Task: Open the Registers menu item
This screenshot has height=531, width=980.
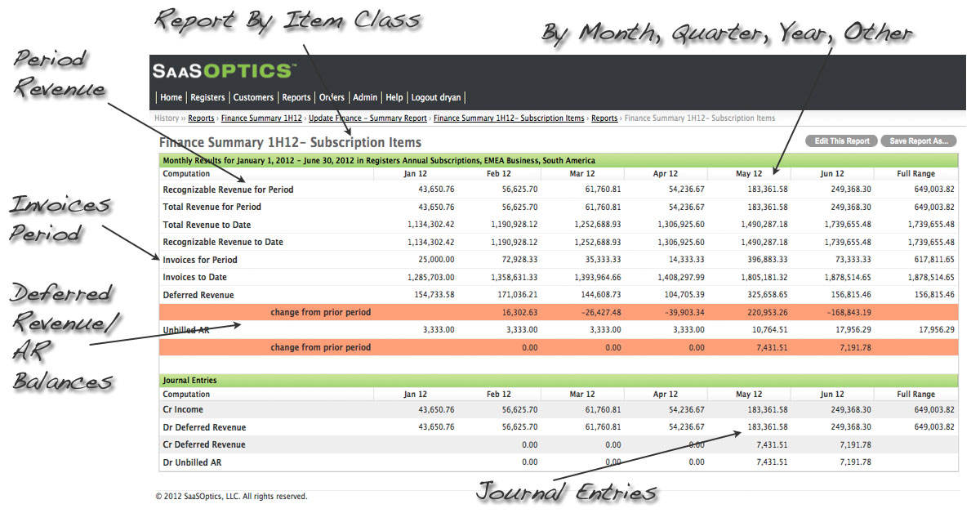Action: 207,97
